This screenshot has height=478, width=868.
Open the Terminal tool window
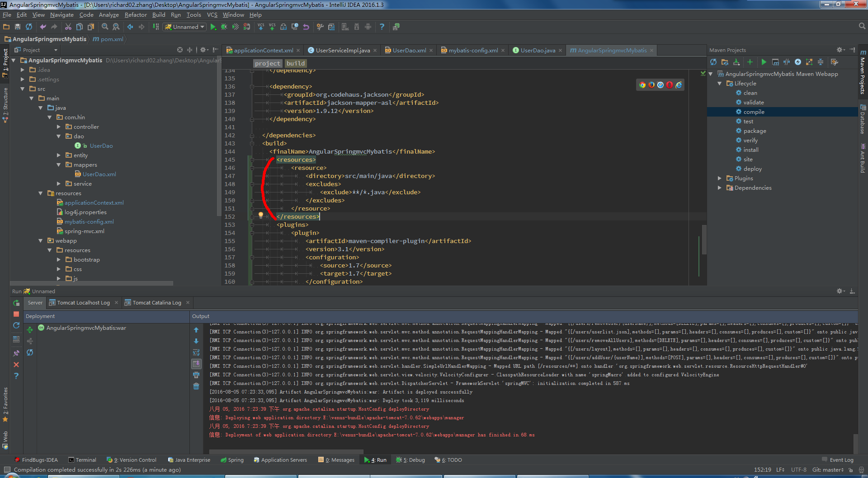[82, 460]
